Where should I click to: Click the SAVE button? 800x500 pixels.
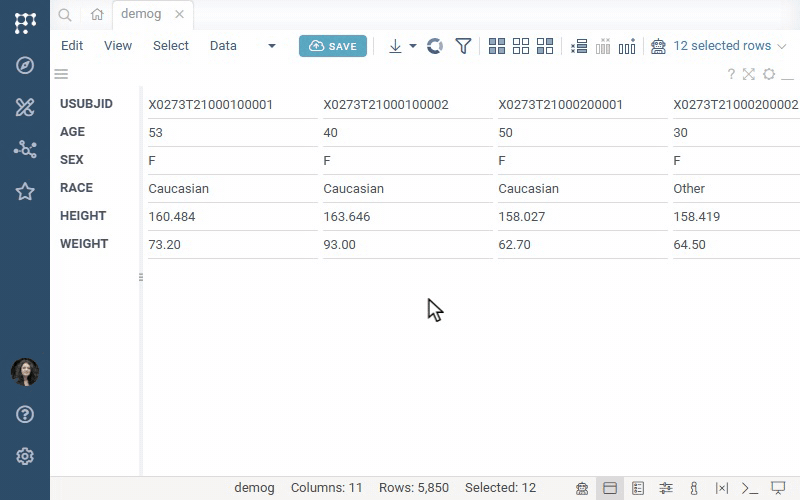click(333, 46)
